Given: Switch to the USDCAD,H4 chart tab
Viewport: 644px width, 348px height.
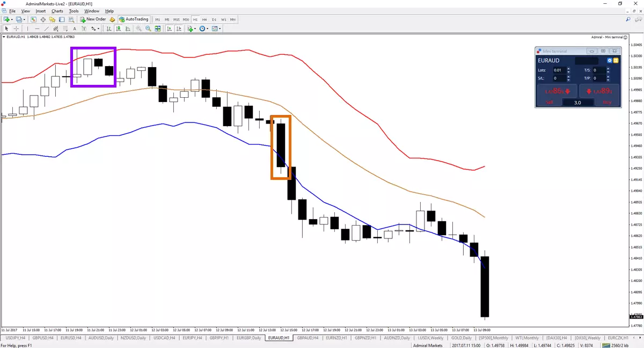Looking at the screenshot, I should 165,338.
